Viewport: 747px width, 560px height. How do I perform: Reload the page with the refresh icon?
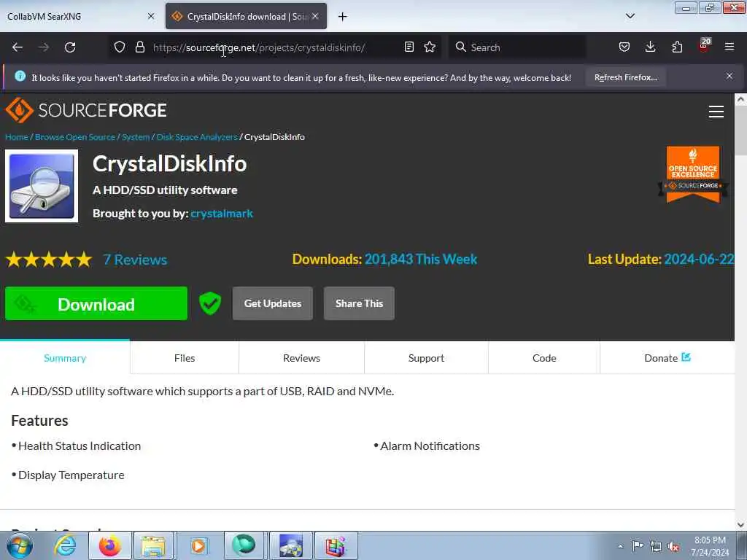[70, 47]
